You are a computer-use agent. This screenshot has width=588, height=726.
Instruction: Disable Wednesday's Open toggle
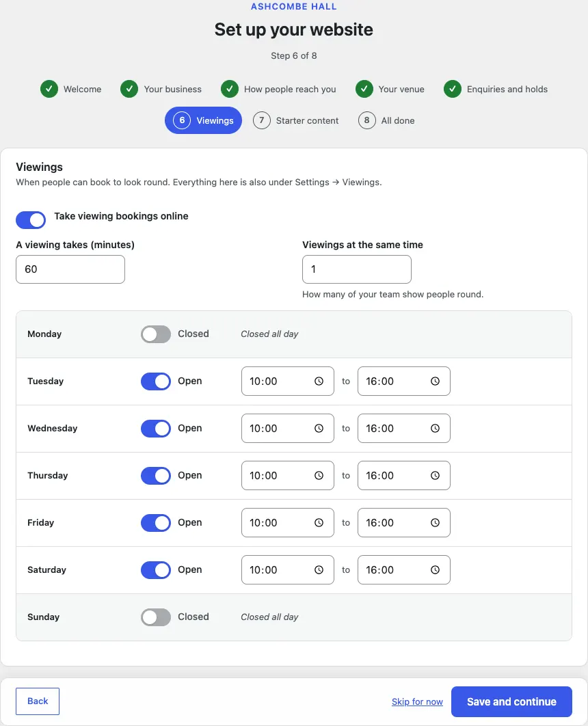[x=156, y=428]
